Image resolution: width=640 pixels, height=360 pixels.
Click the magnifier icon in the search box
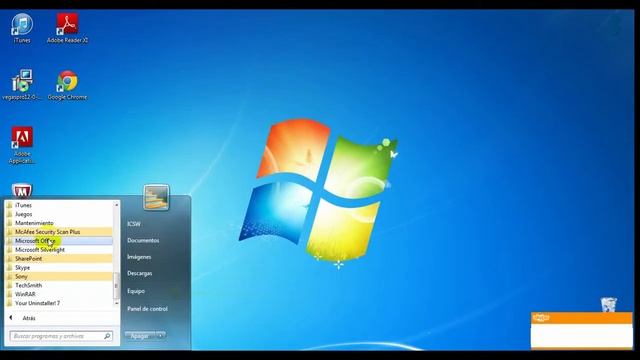(x=107, y=336)
